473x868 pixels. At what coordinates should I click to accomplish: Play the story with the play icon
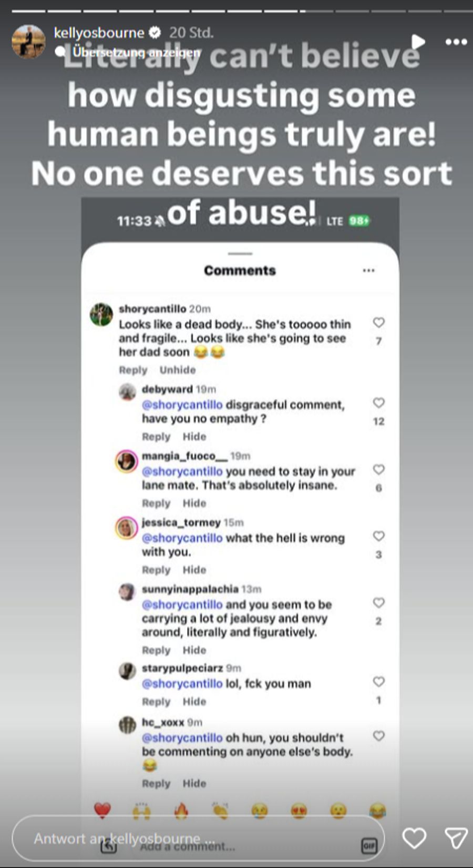[418, 42]
